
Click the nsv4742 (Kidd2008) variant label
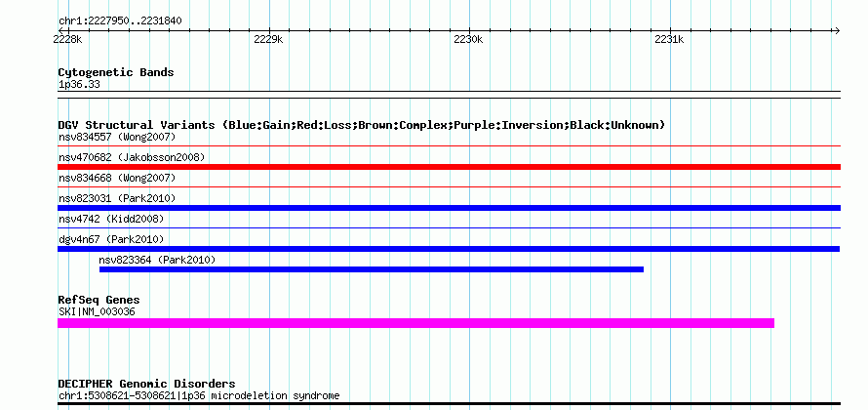click(111, 219)
